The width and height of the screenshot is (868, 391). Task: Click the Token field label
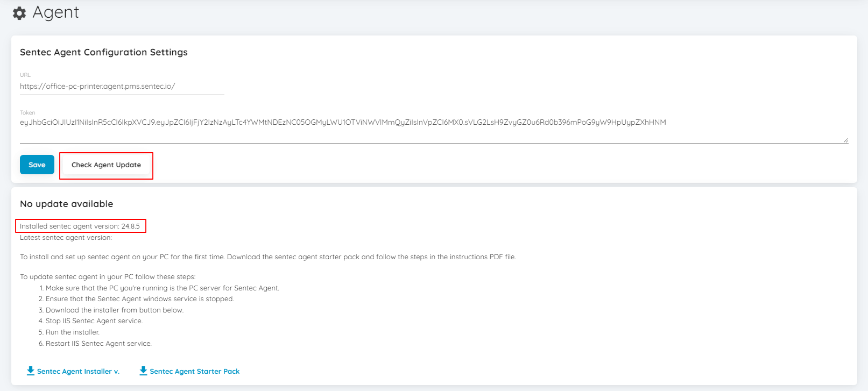point(27,113)
